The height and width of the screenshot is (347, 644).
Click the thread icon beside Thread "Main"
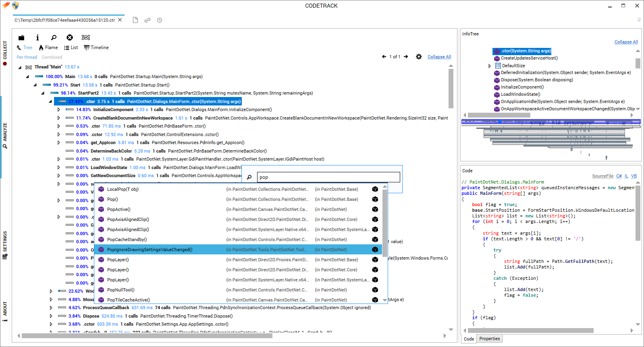click(29, 67)
